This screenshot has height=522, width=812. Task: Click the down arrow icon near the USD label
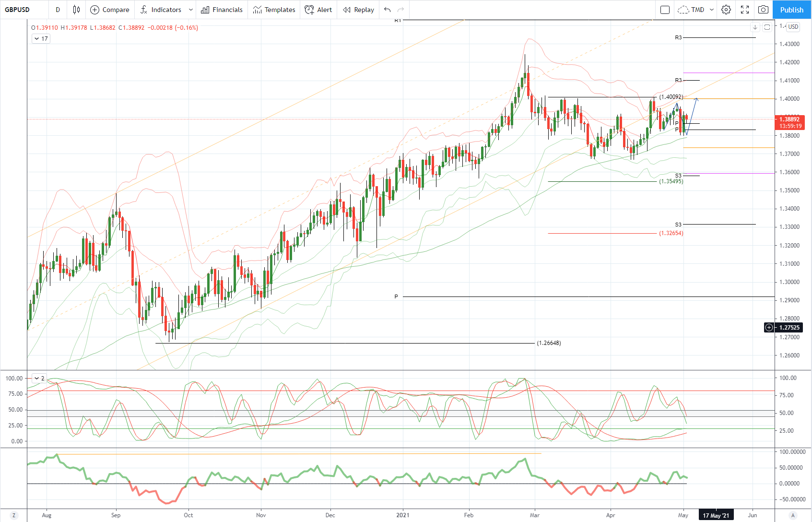point(755,27)
